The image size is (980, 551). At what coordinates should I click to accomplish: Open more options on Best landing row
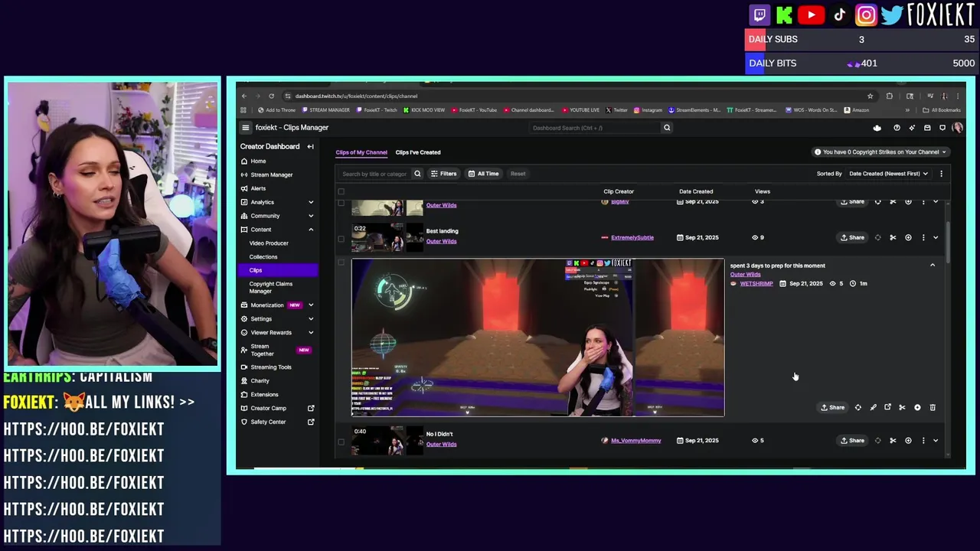tap(923, 238)
